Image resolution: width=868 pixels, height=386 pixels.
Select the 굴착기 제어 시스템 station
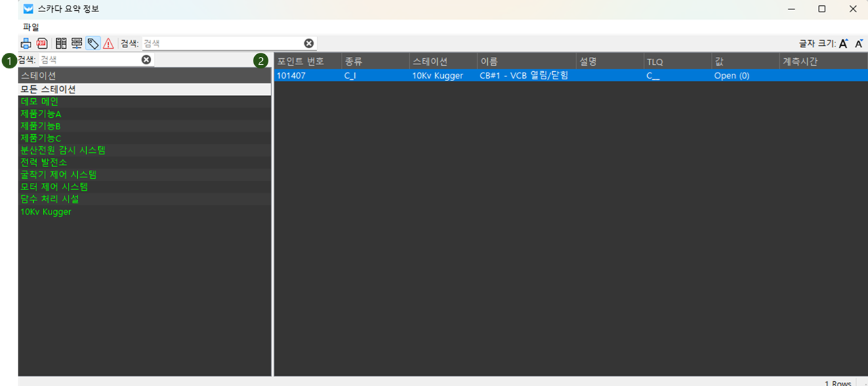tap(58, 175)
